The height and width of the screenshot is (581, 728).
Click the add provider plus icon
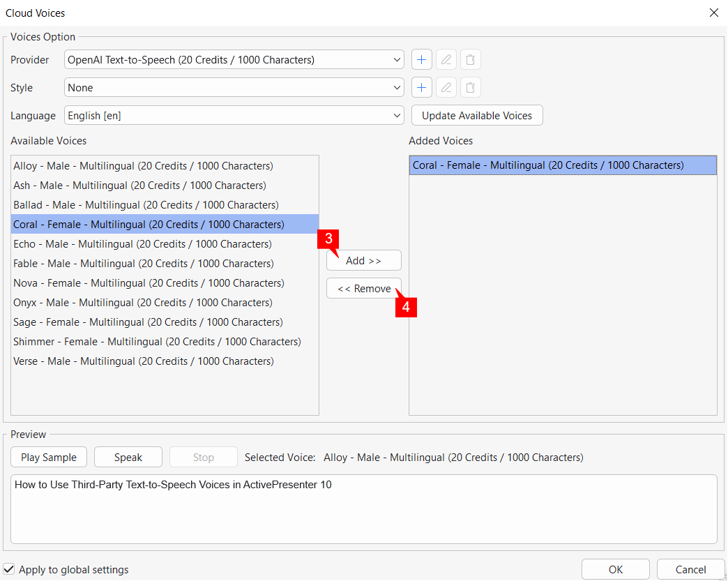coord(421,60)
